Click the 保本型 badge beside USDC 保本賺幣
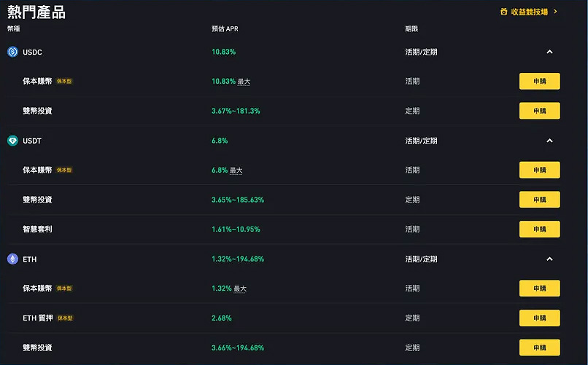Image resolution: width=588 pixels, height=365 pixels. click(65, 82)
